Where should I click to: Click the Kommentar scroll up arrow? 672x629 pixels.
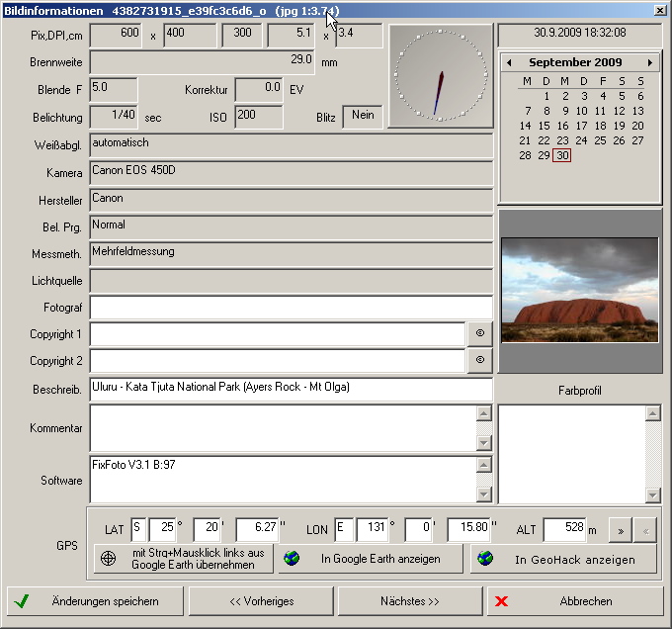click(x=484, y=413)
